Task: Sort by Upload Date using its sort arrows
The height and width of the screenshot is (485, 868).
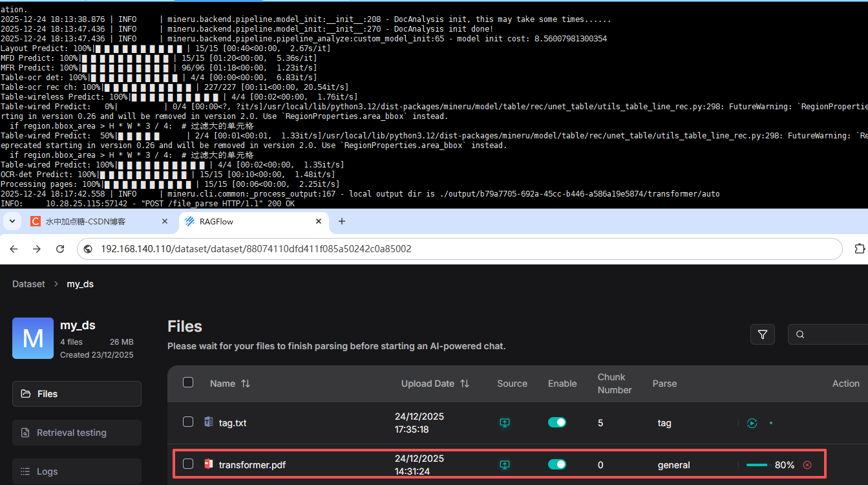Action: (x=465, y=383)
